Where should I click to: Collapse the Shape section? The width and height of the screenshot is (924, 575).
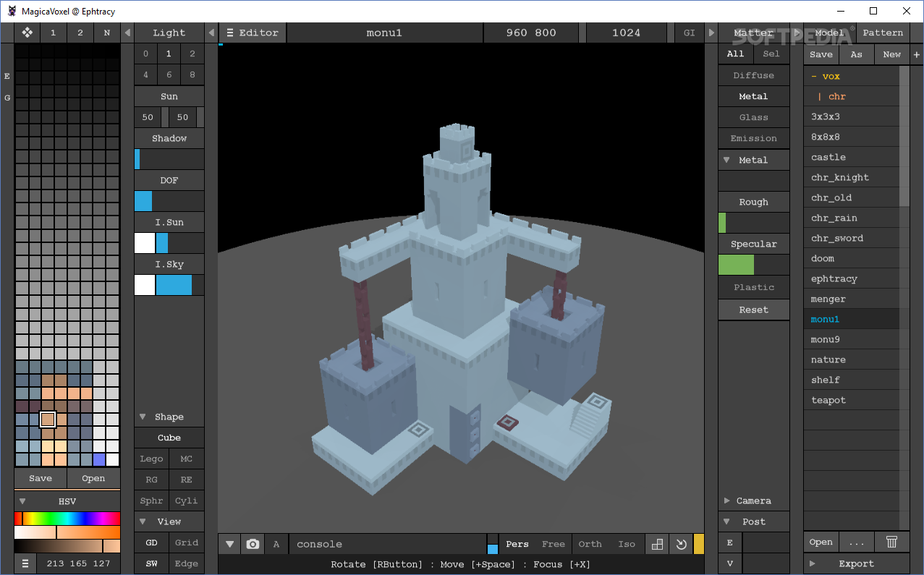point(143,417)
